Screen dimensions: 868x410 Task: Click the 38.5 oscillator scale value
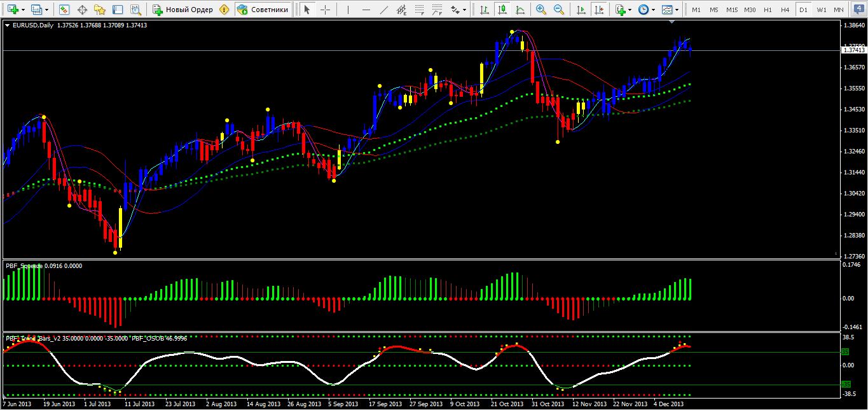849,336
